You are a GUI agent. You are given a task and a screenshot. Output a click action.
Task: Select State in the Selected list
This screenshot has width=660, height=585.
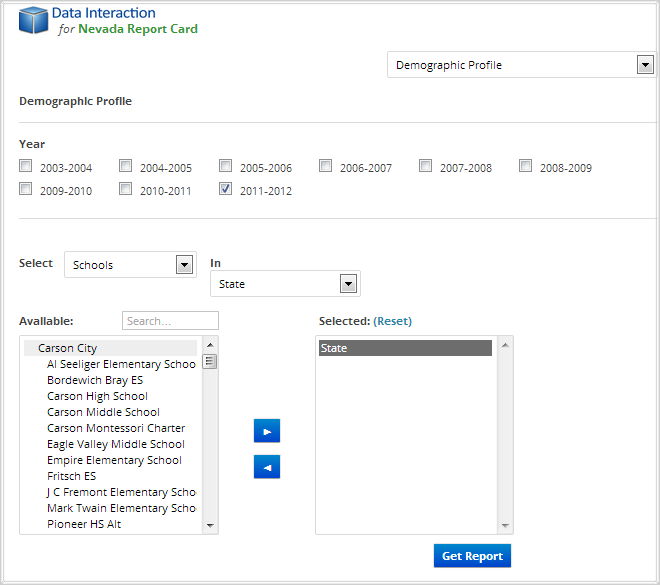point(405,348)
